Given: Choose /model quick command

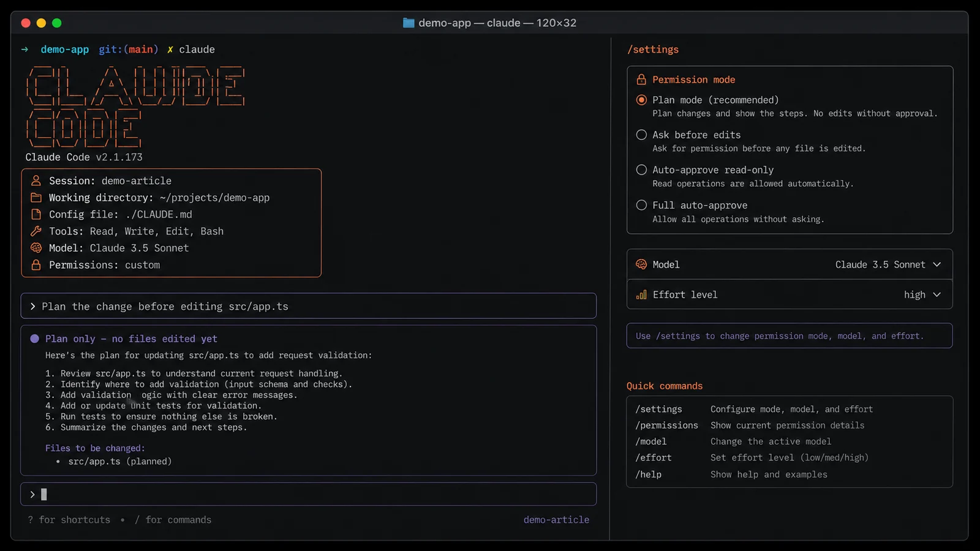Looking at the screenshot, I should [x=650, y=441].
